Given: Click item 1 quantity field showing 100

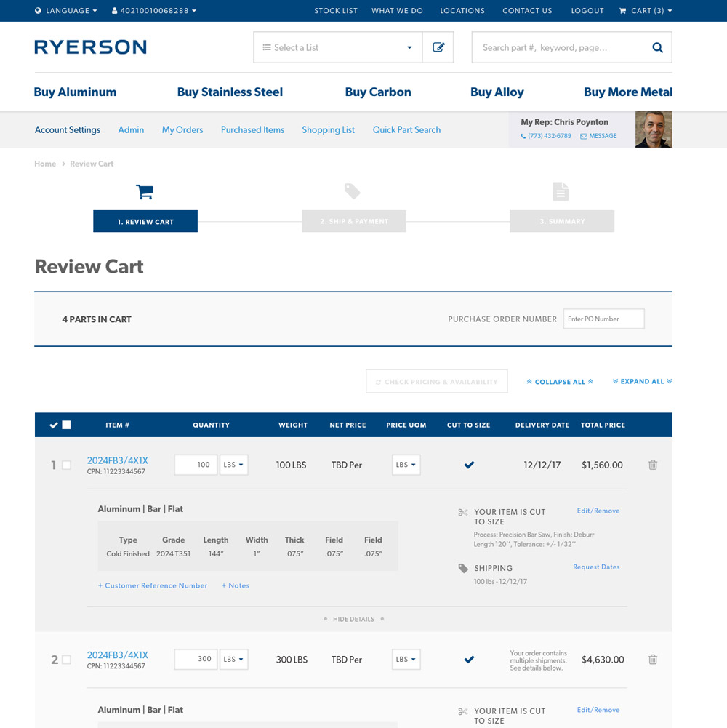Looking at the screenshot, I should 196,465.
